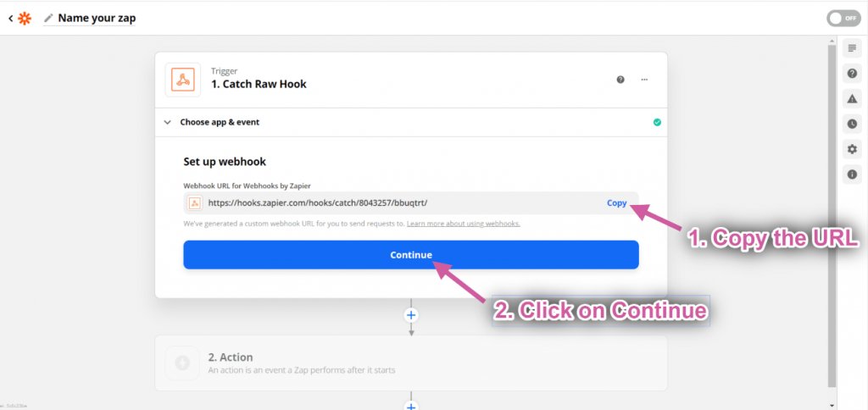This screenshot has width=868, height=410.
Task: Click the lightning bolt Action icon
Action: (182, 363)
